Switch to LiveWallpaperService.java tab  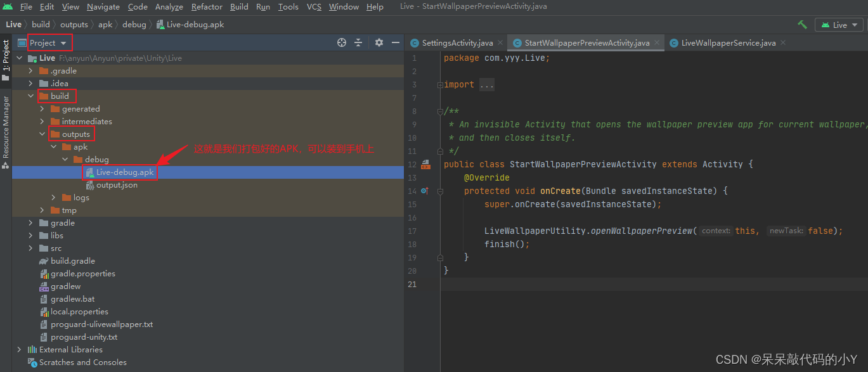pyautogui.click(x=729, y=43)
